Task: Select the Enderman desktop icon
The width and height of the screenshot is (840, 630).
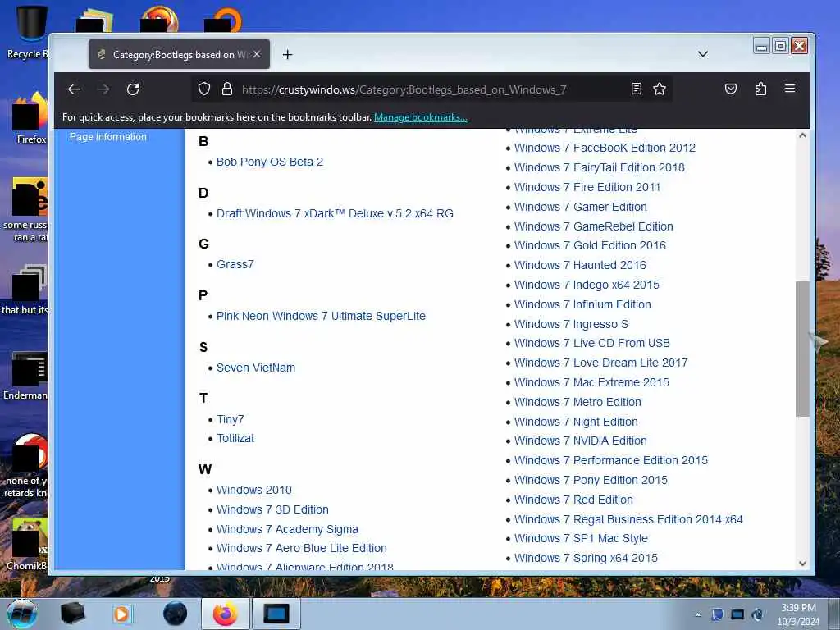Action: [27, 375]
